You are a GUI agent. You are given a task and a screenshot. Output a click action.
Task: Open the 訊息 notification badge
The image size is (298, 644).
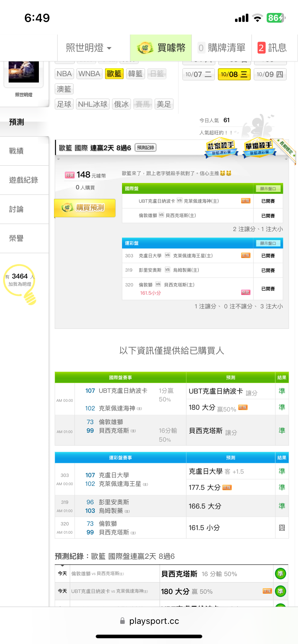pyautogui.click(x=261, y=48)
